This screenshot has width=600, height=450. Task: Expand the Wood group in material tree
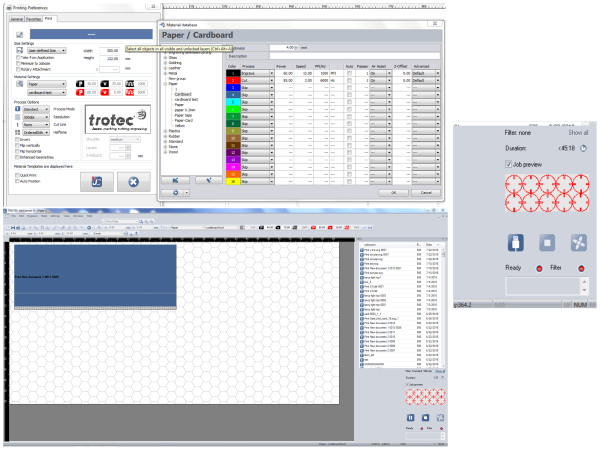click(166, 152)
